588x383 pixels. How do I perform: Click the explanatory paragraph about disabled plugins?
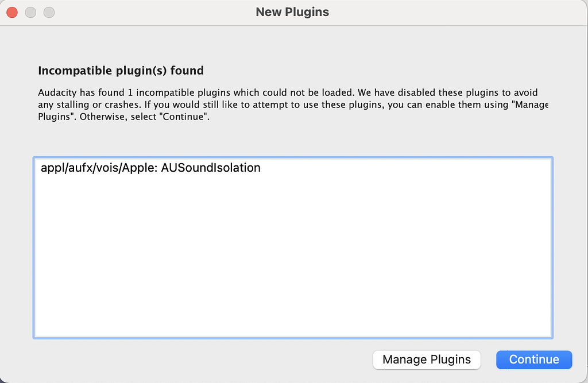(x=287, y=105)
